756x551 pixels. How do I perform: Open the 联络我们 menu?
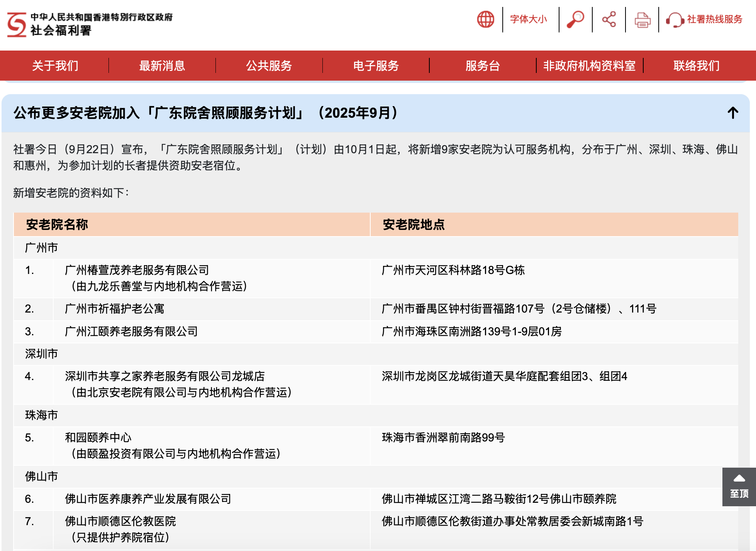(x=696, y=66)
